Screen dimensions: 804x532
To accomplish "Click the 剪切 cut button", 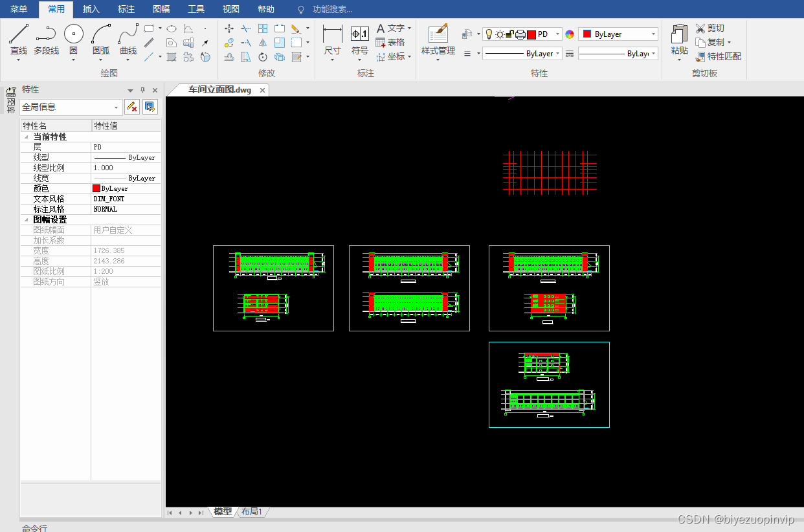I will [710, 28].
